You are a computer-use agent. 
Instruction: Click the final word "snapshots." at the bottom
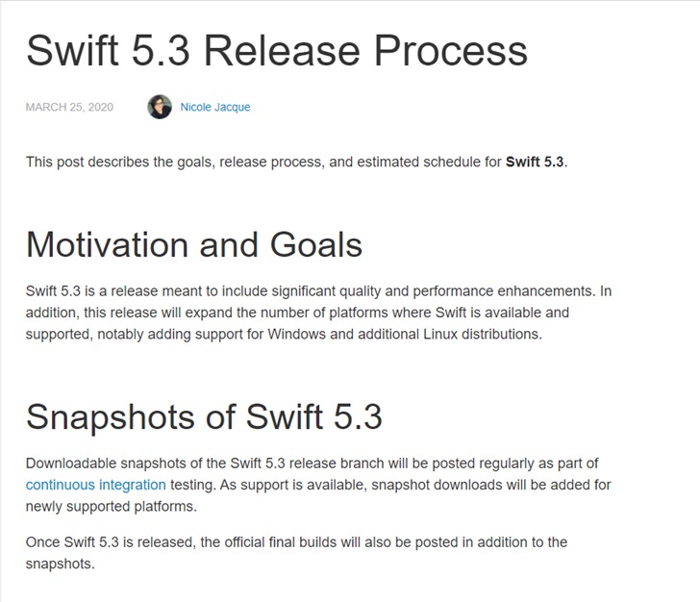[x=60, y=564]
